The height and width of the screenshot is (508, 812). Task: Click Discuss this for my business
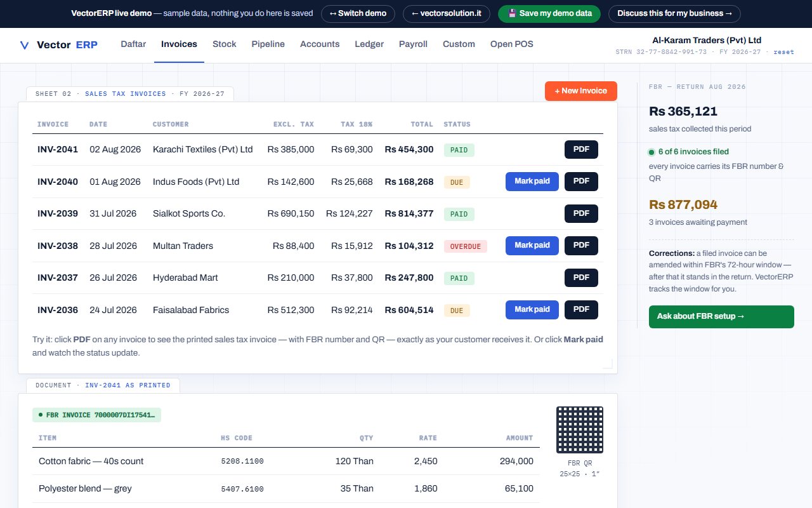pos(674,13)
